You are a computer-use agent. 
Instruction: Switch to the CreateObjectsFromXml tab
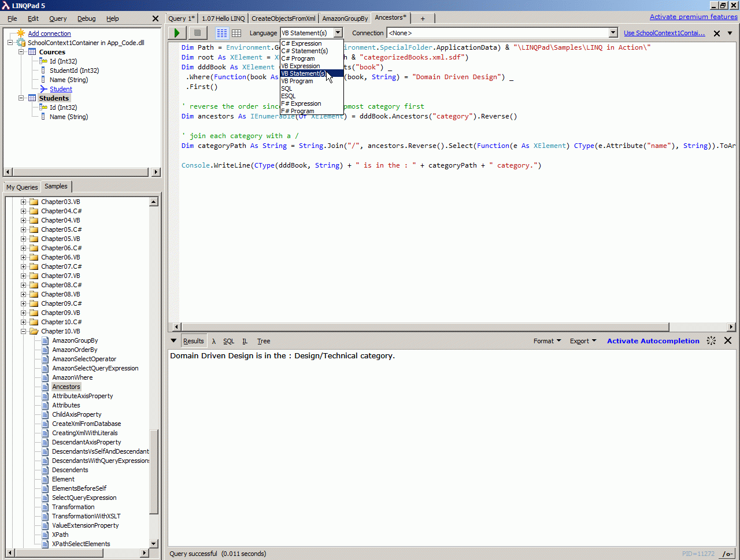(283, 18)
